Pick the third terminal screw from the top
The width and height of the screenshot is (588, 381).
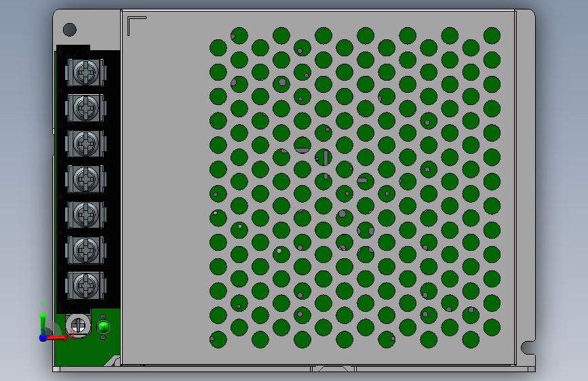pyautogui.click(x=86, y=143)
